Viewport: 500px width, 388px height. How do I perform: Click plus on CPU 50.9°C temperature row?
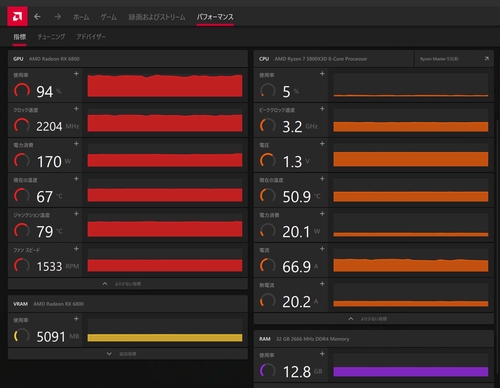click(322, 179)
